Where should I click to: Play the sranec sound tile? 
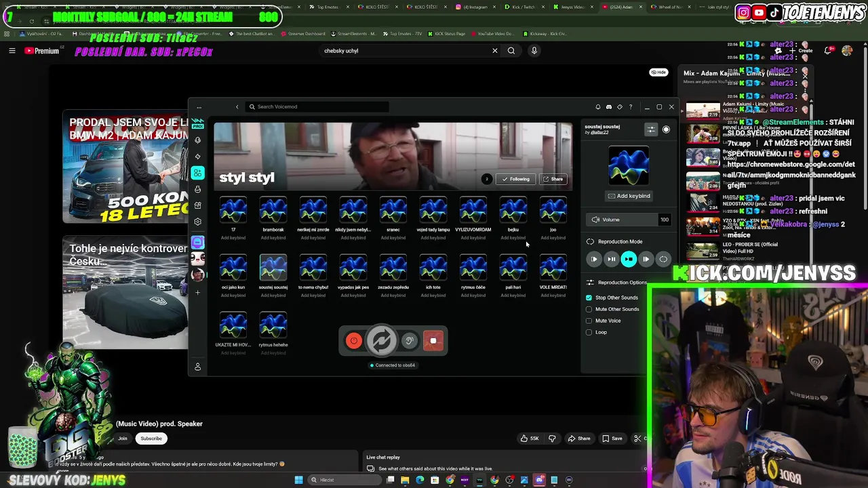(x=393, y=210)
